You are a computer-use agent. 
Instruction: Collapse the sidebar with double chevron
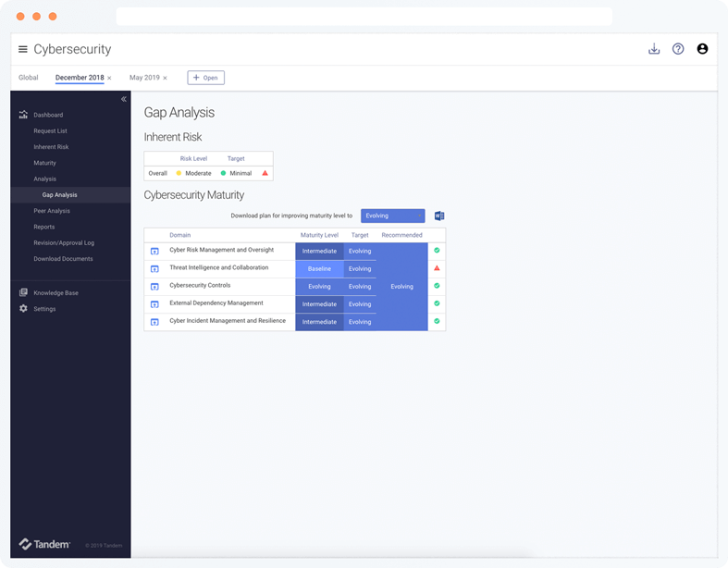click(x=124, y=99)
